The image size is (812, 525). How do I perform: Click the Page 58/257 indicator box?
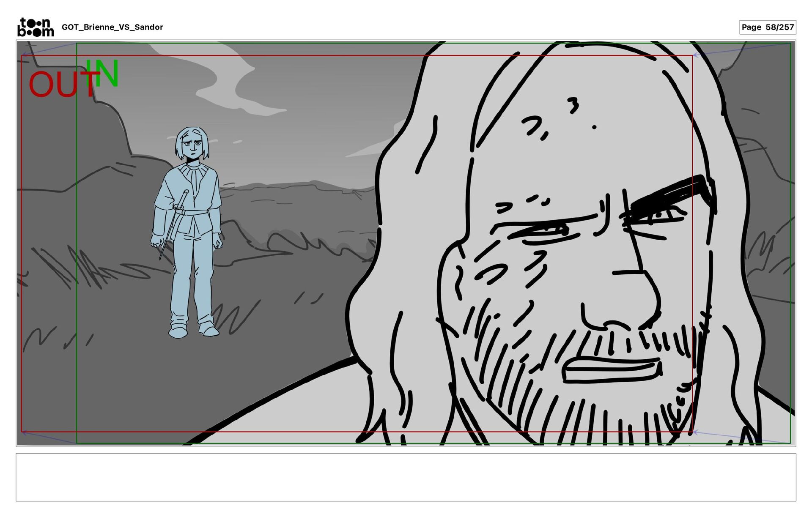point(767,27)
